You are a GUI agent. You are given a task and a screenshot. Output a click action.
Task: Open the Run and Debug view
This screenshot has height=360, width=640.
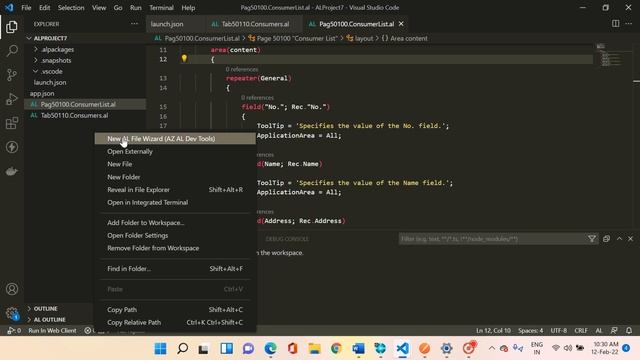[x=12, y=99]
